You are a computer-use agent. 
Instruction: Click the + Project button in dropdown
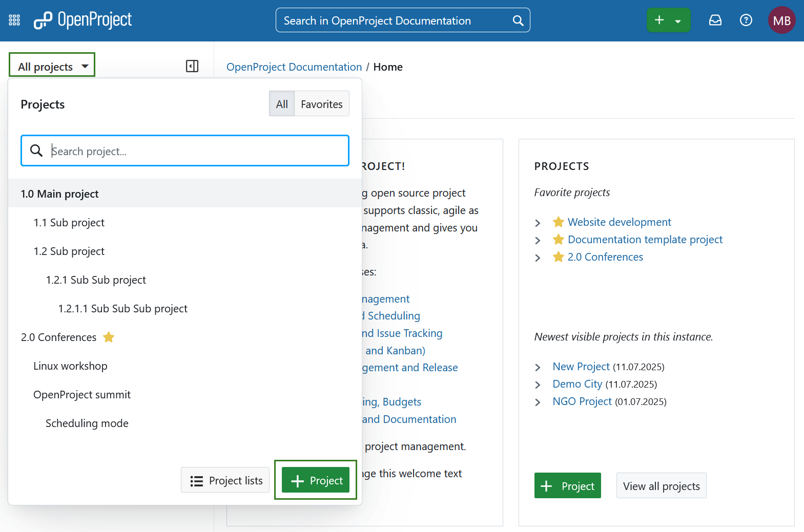(x=316, y=480)
